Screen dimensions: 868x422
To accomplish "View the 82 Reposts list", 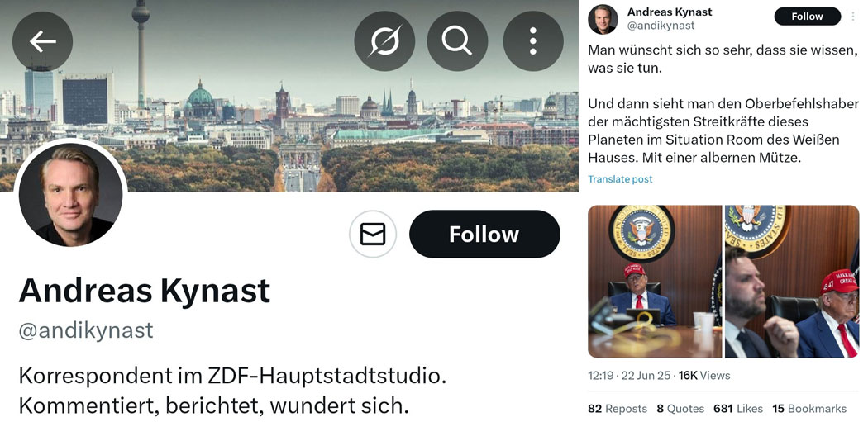I will click(618, 409).
